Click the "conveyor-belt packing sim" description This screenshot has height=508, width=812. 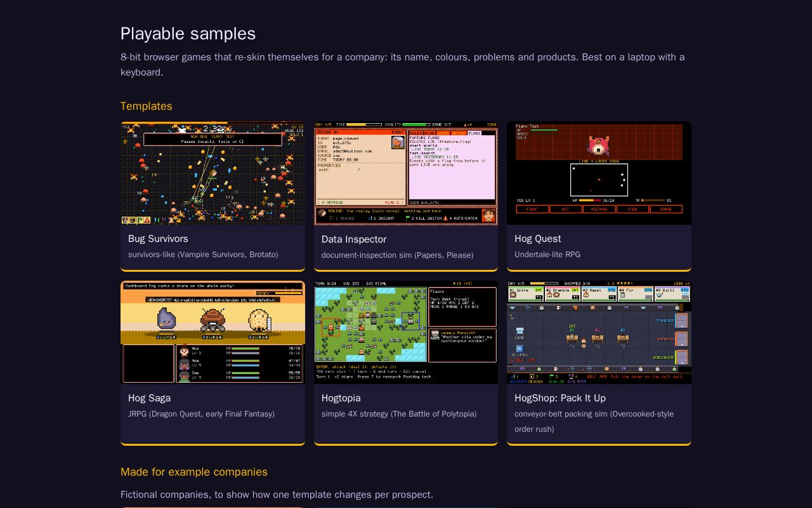pyautogui.click(x=594, y=422)
